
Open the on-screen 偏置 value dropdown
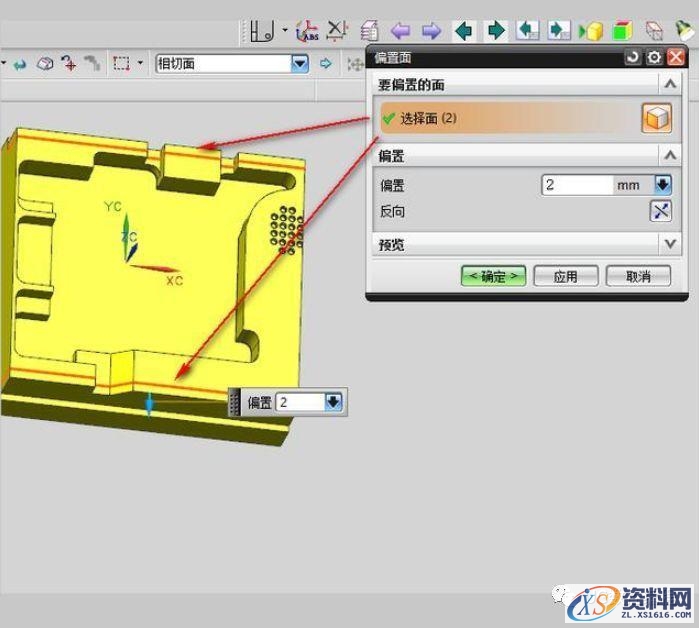(x=333, y=402)
